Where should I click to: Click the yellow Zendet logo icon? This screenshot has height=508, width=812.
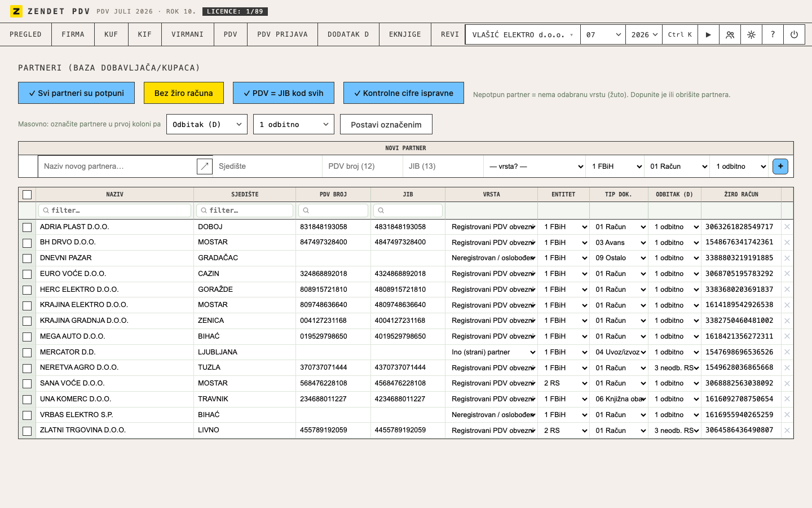coord(16,11)
